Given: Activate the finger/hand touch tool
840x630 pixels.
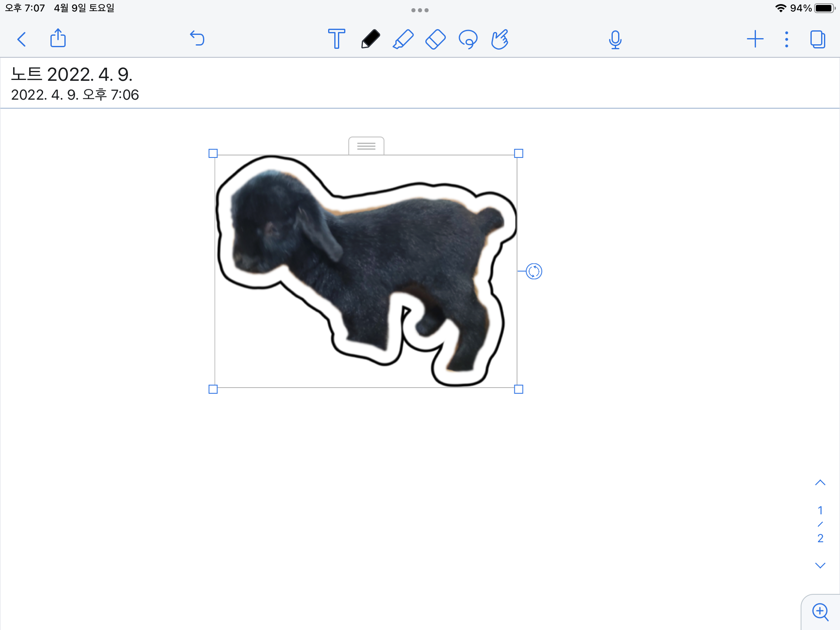Looking at the screenshot, I should (x=500, y=39).
